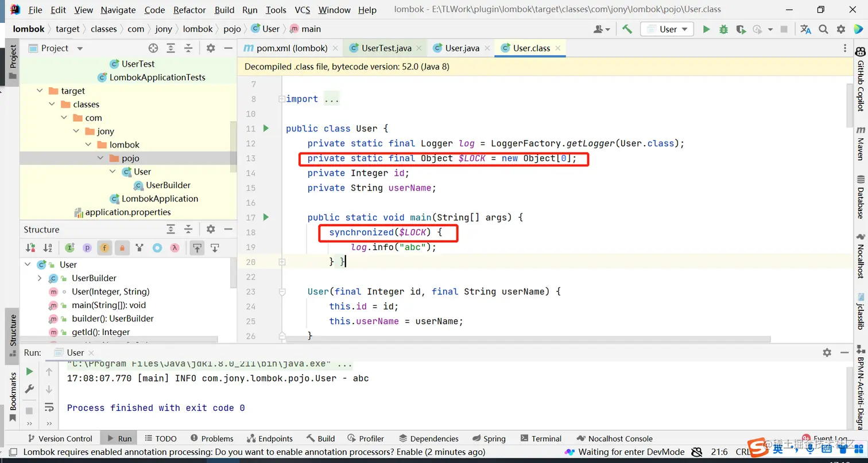Expand all in the Project panel
The height and width of the screenshot is (463, 868).
coord(171,48)
